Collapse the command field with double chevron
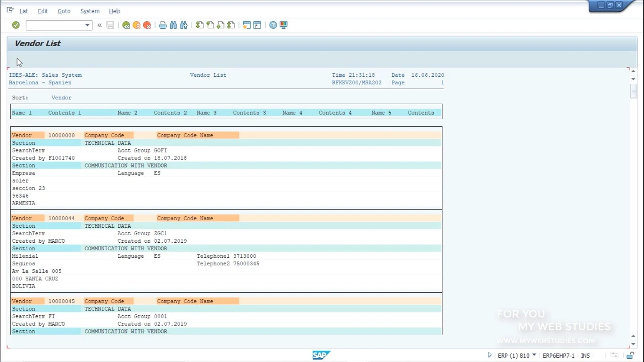 99,25
